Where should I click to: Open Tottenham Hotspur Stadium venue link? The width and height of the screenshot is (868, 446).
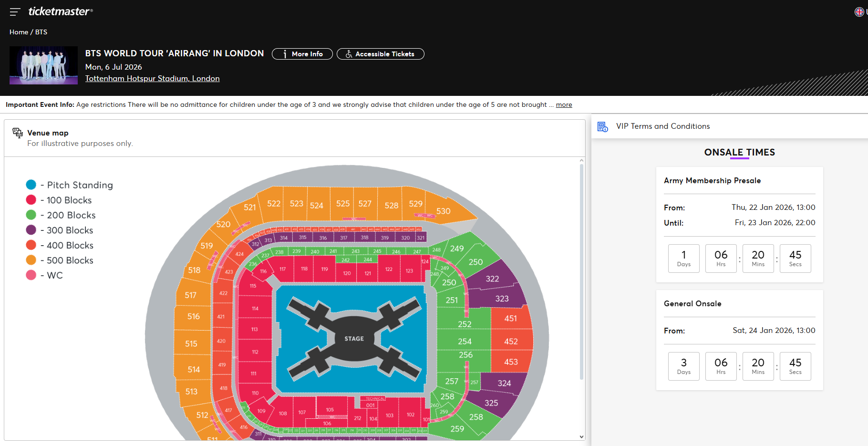coord(152,79)
